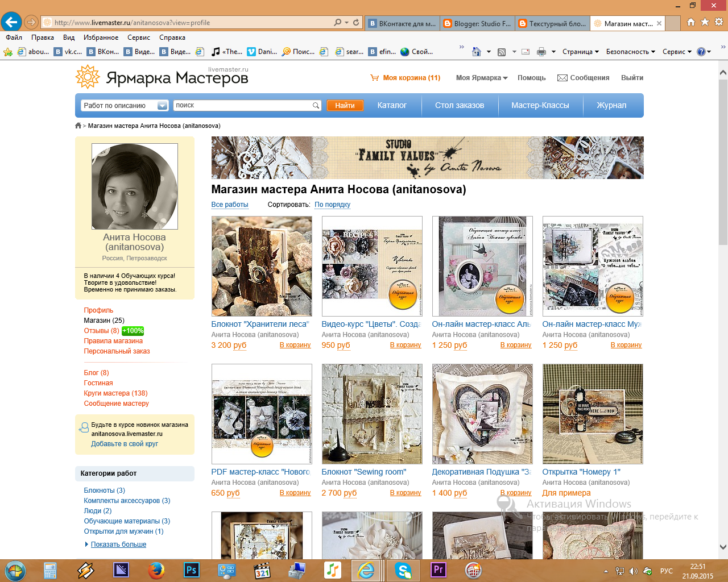Image resolution: width=728 pixels, height=582 pixels.
Task: Click the 'Family Values' studio banner
Action: 427,157
